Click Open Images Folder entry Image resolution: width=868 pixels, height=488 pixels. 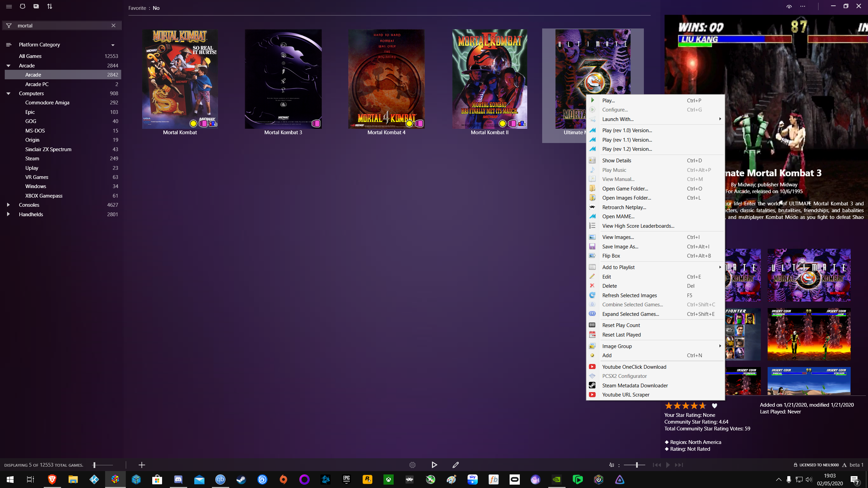coord(655,198)
